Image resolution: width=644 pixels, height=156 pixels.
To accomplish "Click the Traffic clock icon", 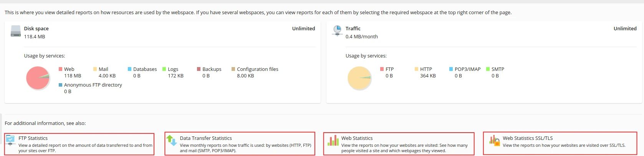I will [337, 30].
